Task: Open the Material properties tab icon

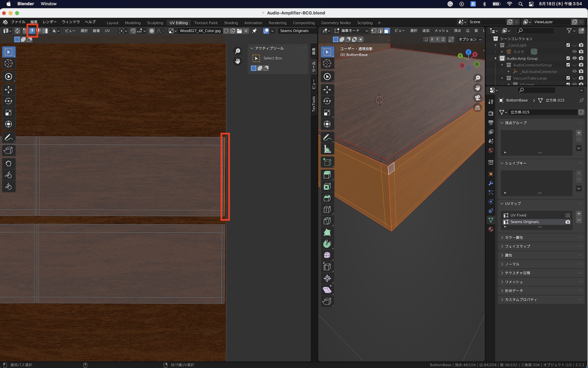Action: pos(491,229)
